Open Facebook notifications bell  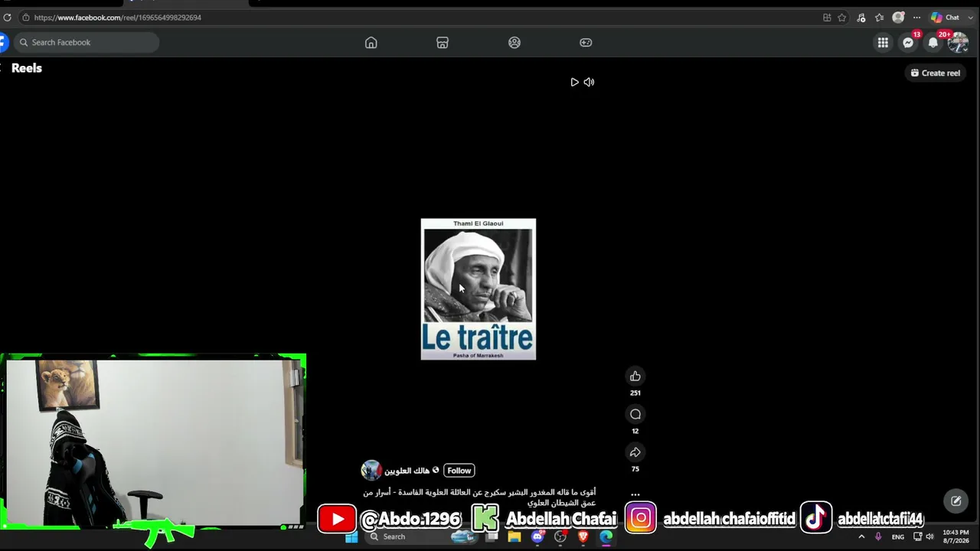coord(933,43)
